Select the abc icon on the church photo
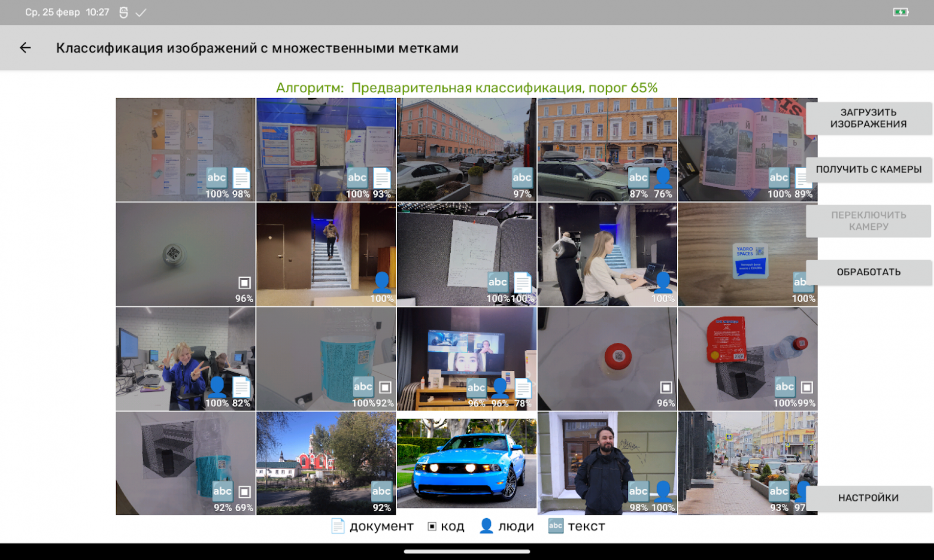This screenshot has height=560, width=934. coord(381,491)
